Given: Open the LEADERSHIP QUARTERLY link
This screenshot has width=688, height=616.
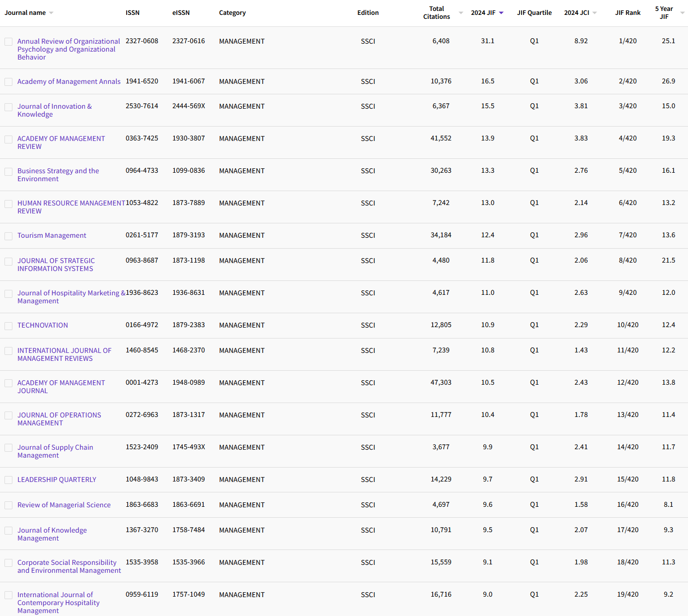Looking at the screenshot, I should coord(57,479).
